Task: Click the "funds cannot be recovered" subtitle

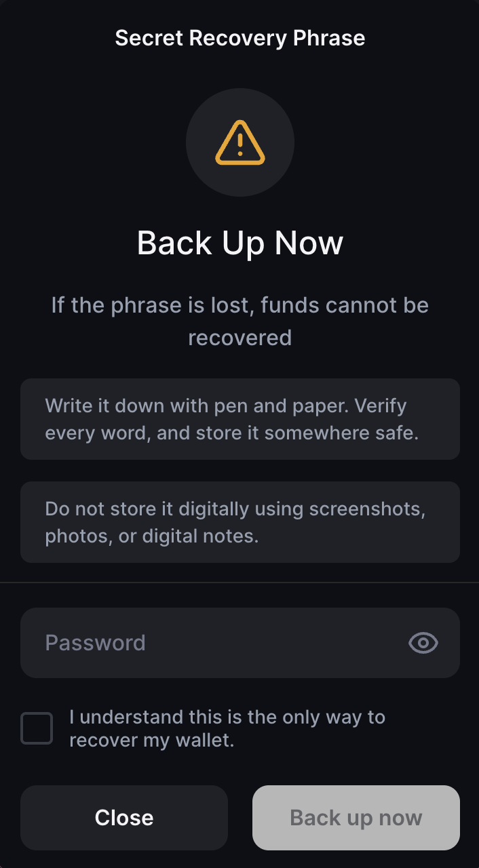Action: point(240,321)
